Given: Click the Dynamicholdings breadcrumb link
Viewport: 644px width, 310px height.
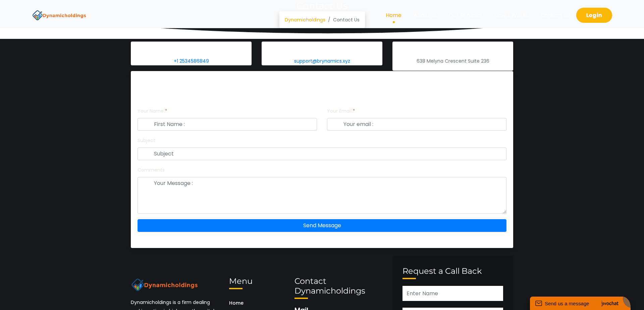Looking at the screenshot, I should tap(305, 20).
